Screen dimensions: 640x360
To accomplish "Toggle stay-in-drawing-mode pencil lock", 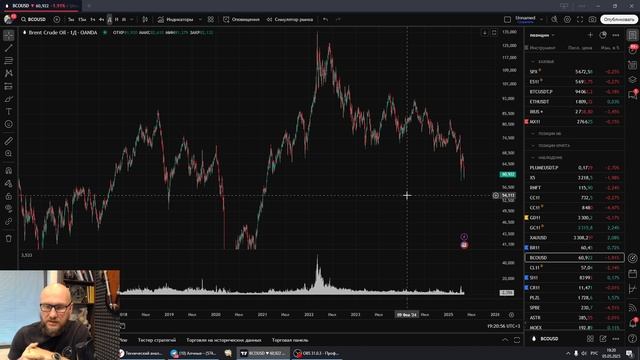I will [9, 183].
